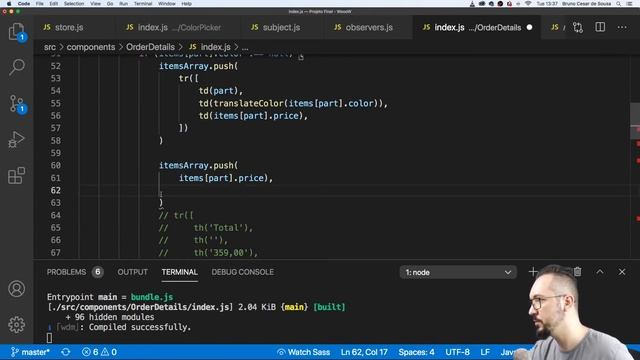The width and height of the screenshot is (640, 360).
Task: Open the Search view icon
Action: coord(16,67)
